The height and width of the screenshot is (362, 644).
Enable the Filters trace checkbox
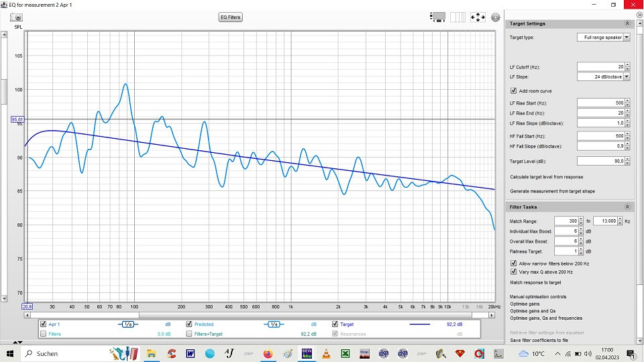tap(44, 333)
